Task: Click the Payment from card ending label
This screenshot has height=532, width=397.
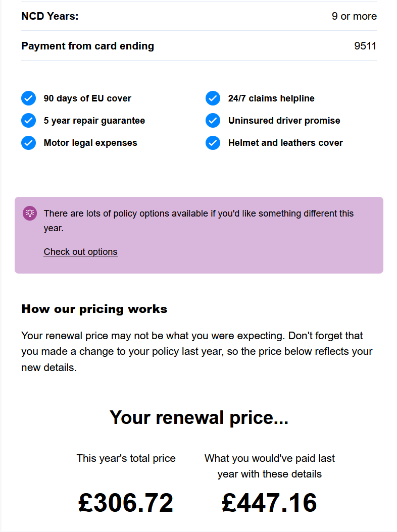Action: click(x=87, y=46)
